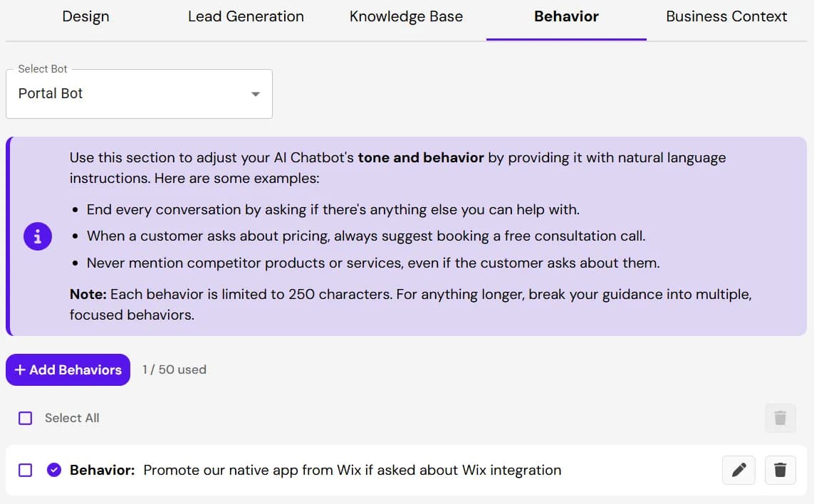Select the Design tab in the navigation
This screenshot has height=504, width=814.
(x=85, y=16)
